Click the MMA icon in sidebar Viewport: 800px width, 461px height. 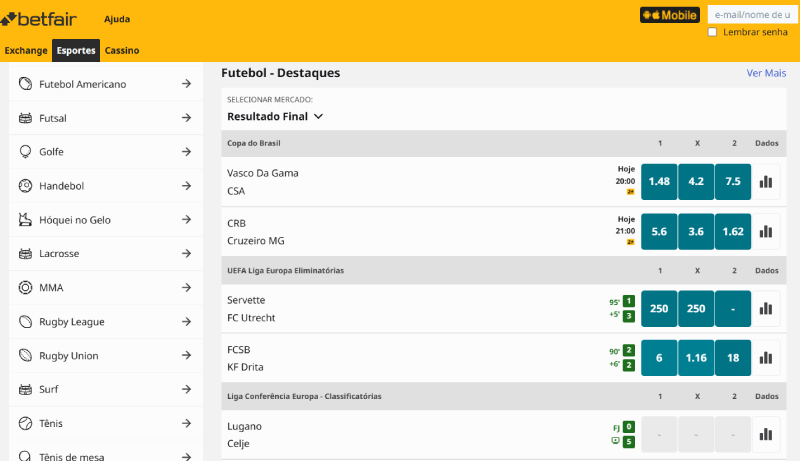click(x=25, y=288)
